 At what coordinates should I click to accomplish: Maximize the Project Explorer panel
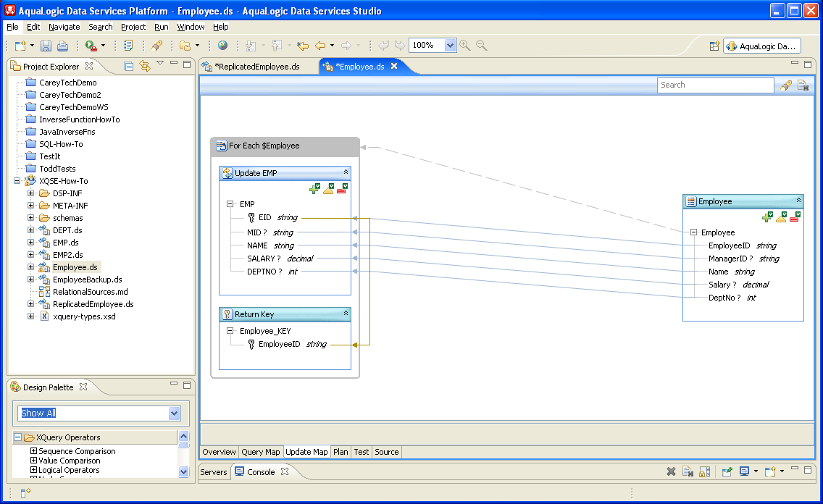pos(187,65)
